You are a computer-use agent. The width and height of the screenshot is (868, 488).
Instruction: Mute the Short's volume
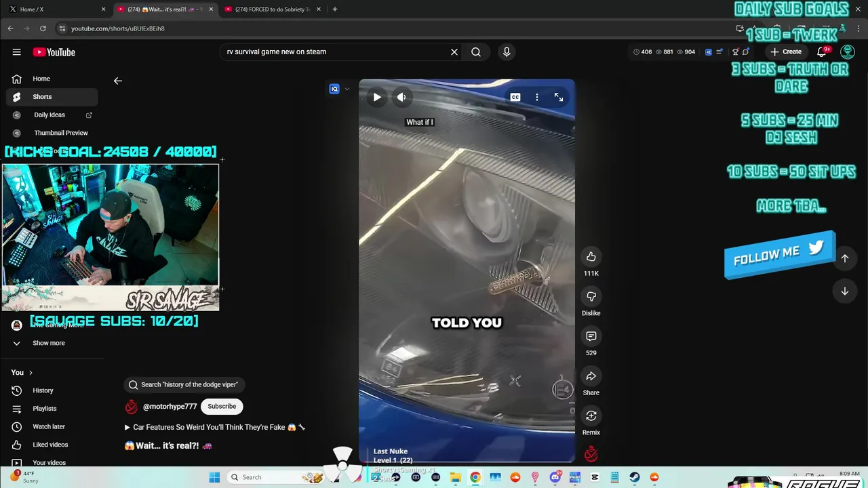tap(401, 97)
